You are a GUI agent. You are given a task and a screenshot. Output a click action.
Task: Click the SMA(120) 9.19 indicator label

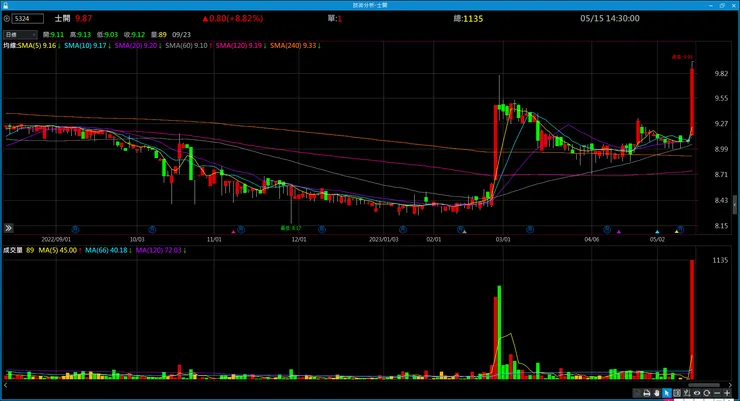click(x=241, y=46)
